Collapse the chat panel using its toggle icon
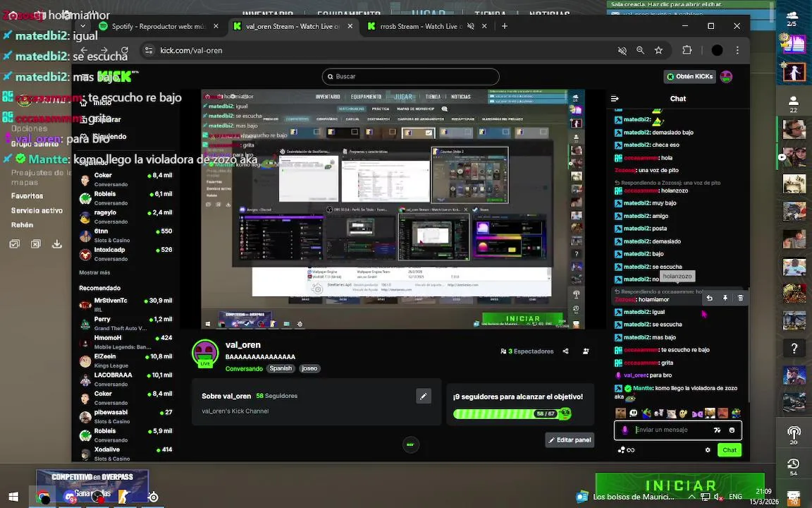This screenshot has height=508, width=812. click(x=615, y=99)
